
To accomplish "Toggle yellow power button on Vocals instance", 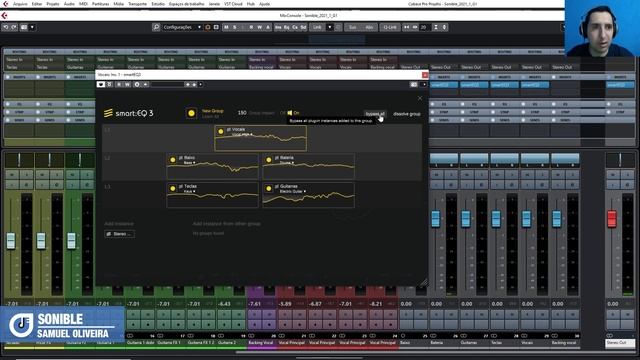I will tap(221, 131).
